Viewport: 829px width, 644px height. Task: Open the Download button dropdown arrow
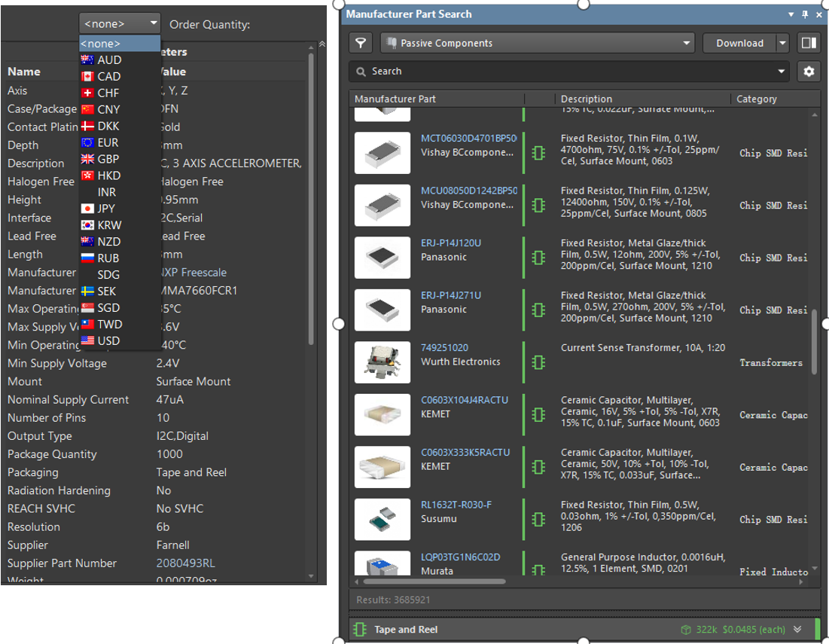click(782, 43)
